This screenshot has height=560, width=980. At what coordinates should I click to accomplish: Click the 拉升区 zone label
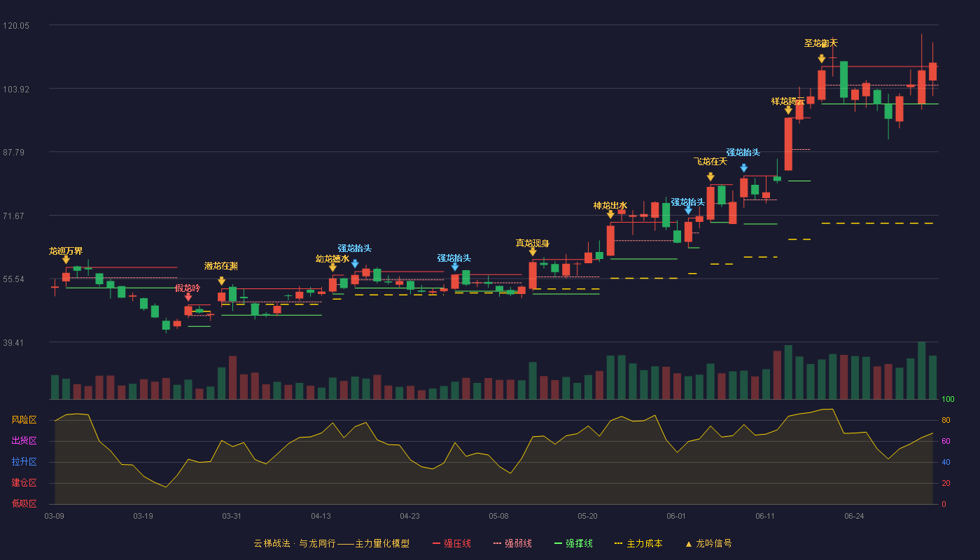click(x=24, y=462)
